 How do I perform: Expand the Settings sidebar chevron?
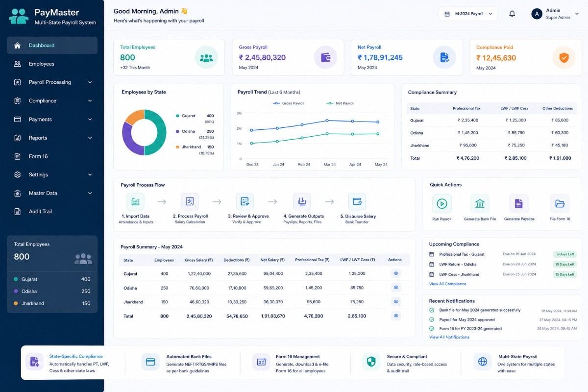[90, 175]
